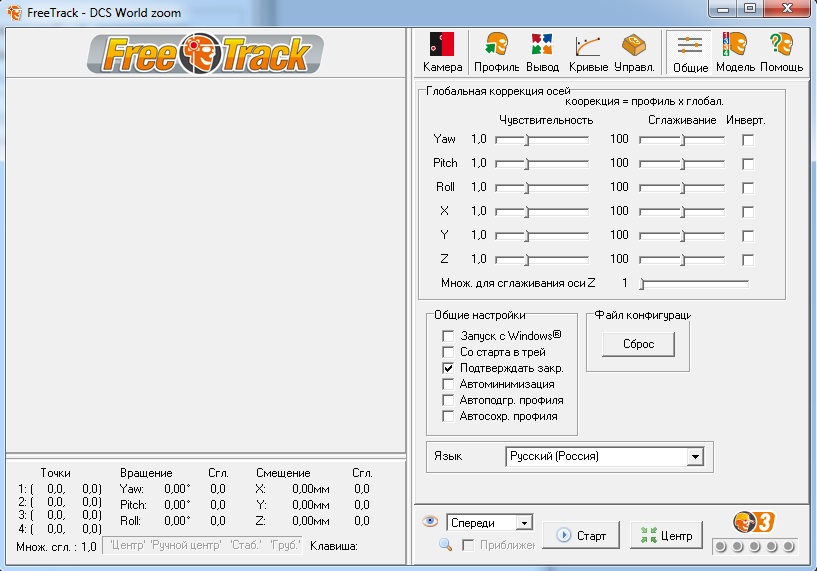
Task: Adjust Roll smoothing slider
Action: pyautogui.click(x=682, y=188)
